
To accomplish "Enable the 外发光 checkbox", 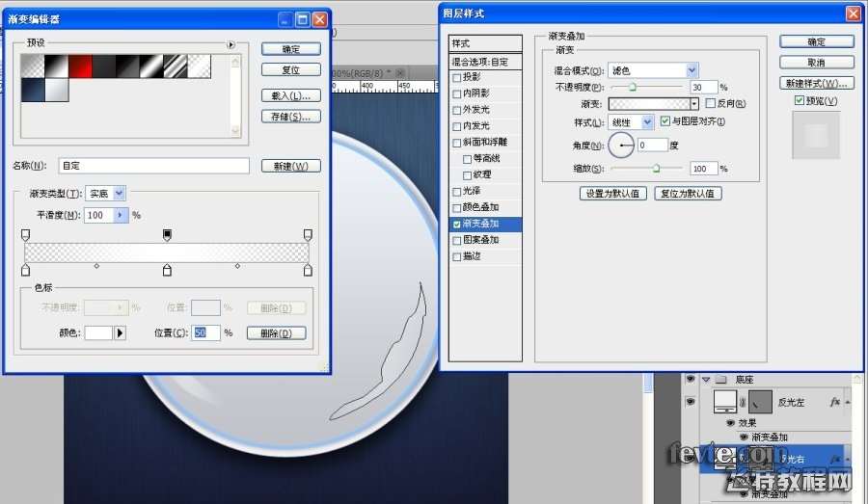I will (x=457, y=110).
